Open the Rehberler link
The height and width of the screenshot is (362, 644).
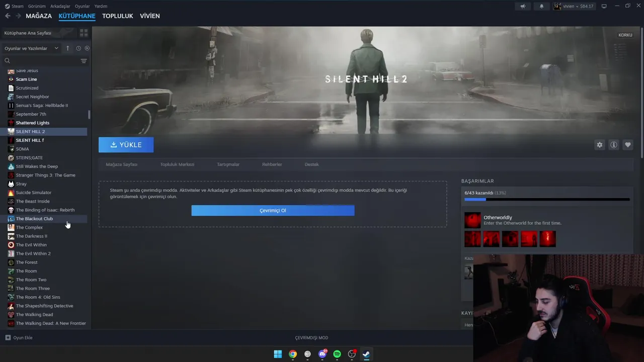[x=272, y=164]
